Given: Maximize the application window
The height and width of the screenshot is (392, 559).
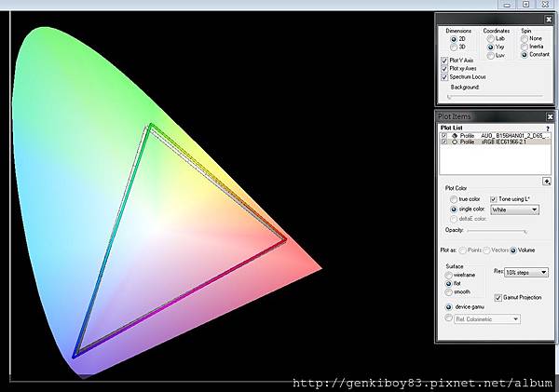Looking at the screenshot, I should pos(525,5).
